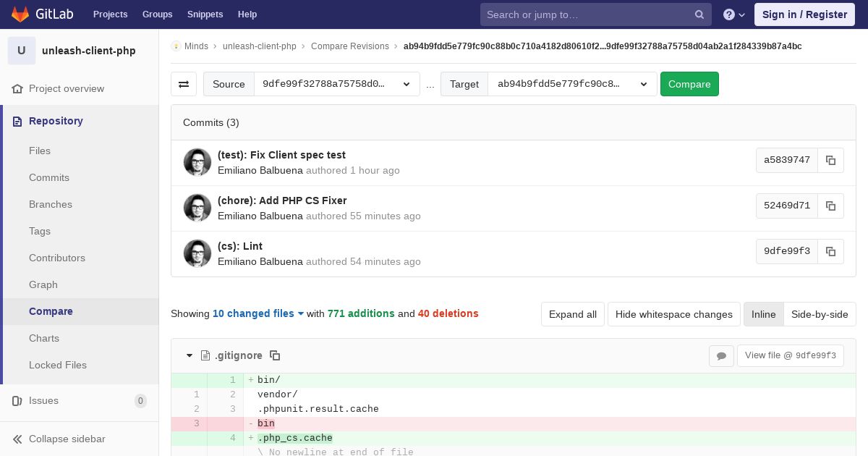Open commit (cs): Lint
Image resolution: width=868 pixels, height=456 pixels.
(240, 246)
